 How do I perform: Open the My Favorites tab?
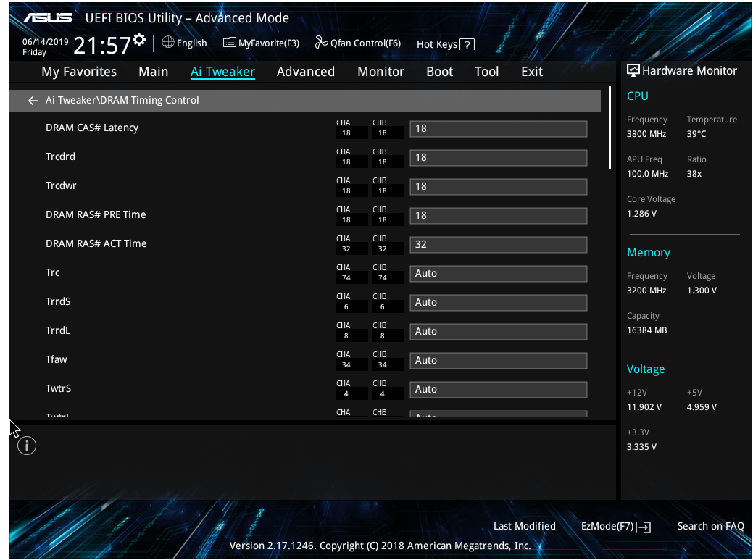[79, 72]
